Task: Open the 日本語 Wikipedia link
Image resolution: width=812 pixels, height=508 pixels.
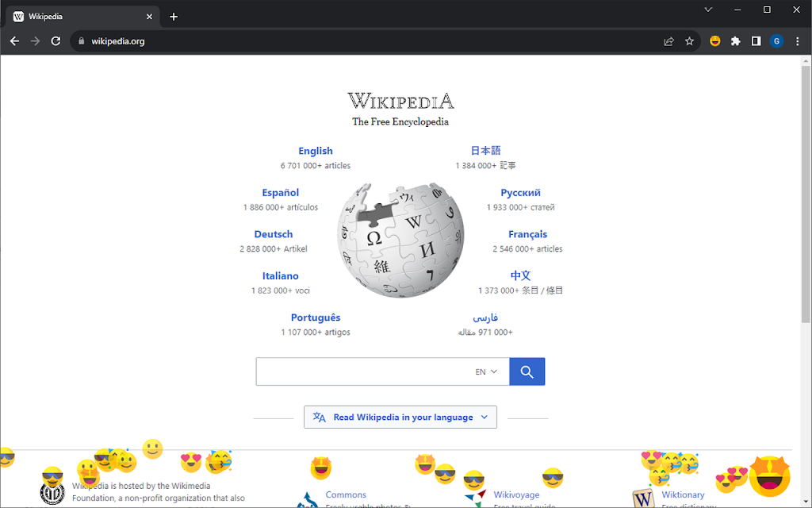Action: coord(485,151)
